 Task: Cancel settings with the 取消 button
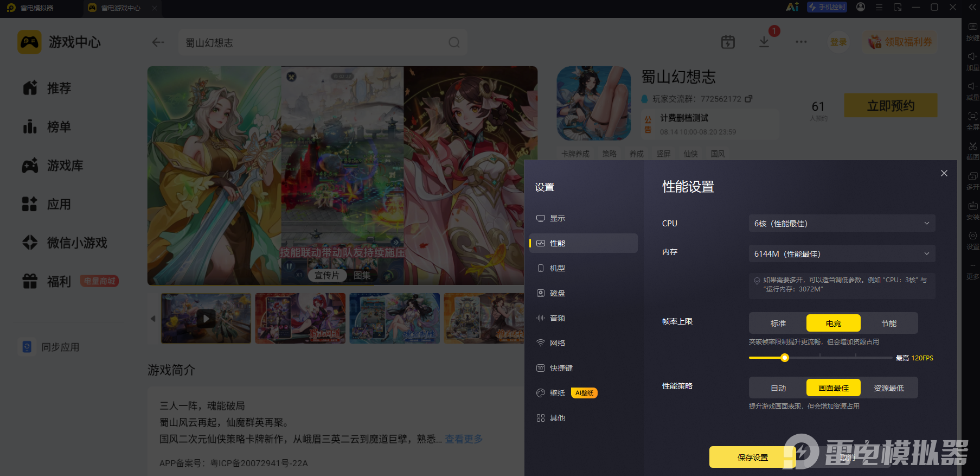(x=848, y=458)
